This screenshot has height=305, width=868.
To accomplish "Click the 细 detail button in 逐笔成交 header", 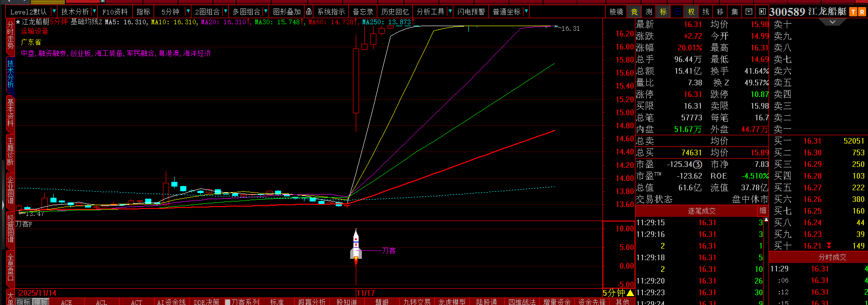I will click(x=762, y=211).
